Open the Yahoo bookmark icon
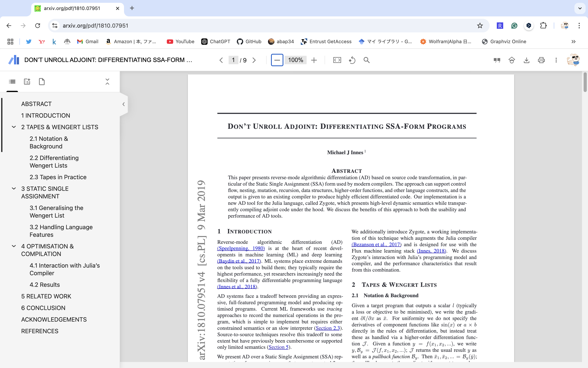Screen dimensions: 588x368 point(42,42)
